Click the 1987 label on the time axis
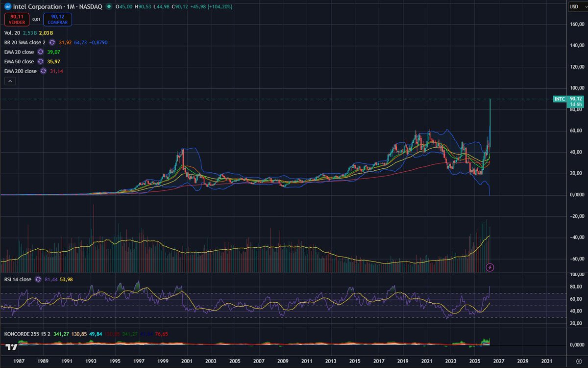This screenshot has height=368, width=588. pyautogui.click(x=19, y=361)
